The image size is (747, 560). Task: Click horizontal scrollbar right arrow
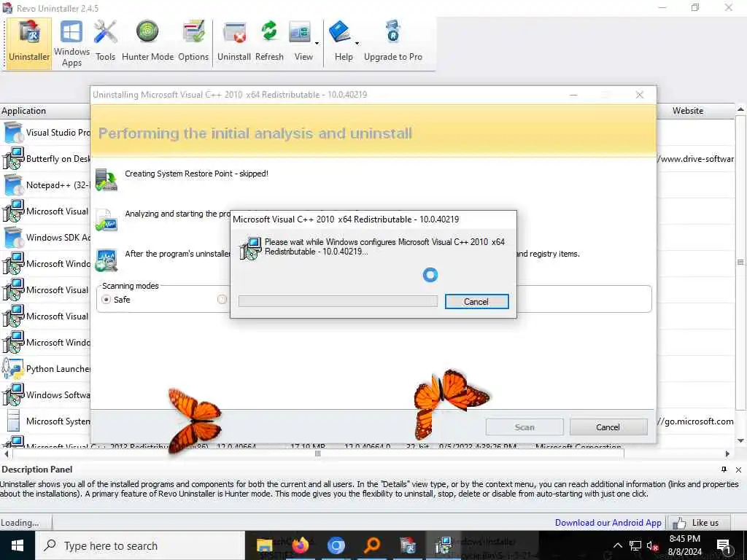(727, 454)
